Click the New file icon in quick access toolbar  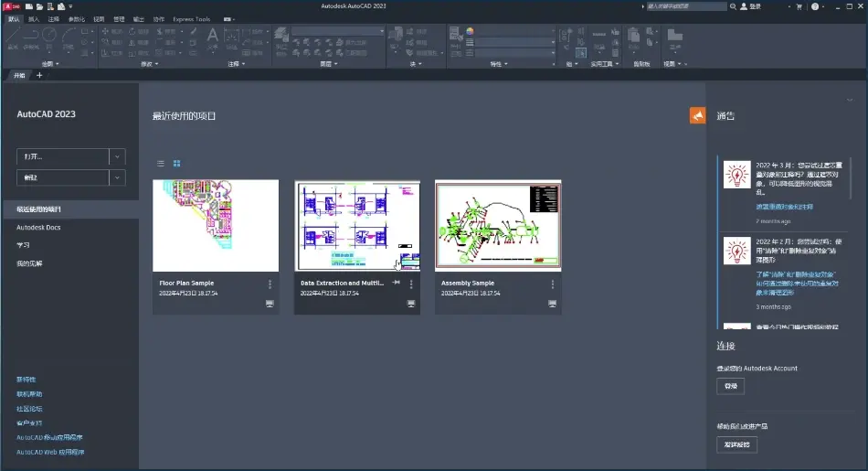(29, 6)
